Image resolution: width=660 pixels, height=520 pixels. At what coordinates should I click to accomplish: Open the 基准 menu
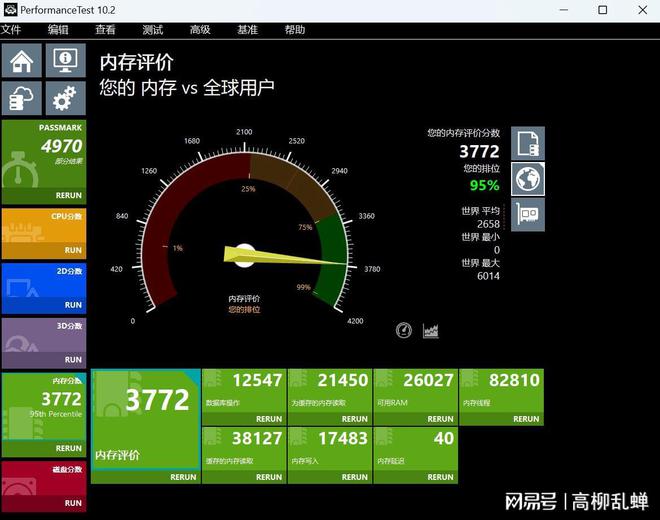click(248, 30)
